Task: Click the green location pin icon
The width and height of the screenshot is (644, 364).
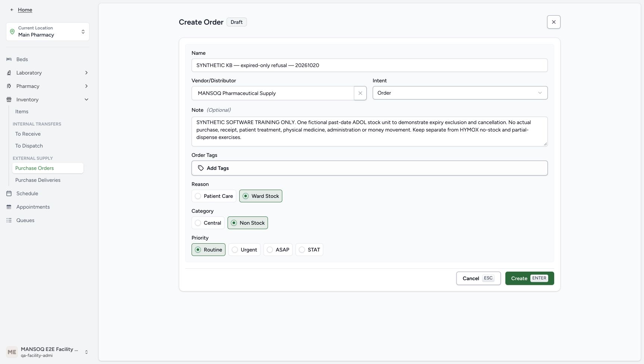Action: [x=12, y=32]
